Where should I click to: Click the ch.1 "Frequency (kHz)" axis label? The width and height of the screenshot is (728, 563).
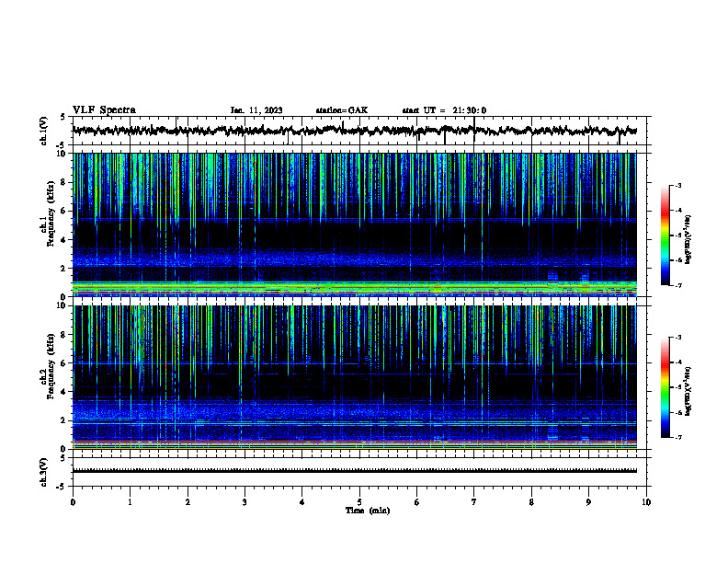51,213
